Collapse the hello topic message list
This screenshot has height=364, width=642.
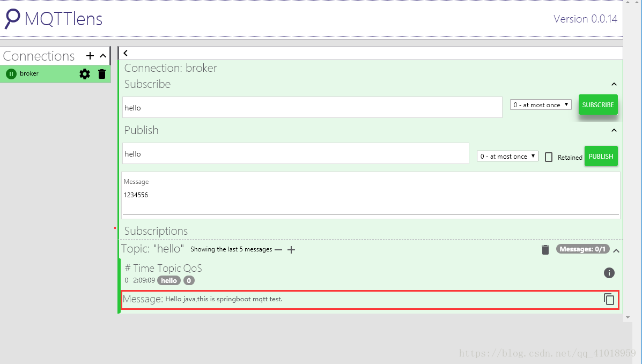click(616, 249)
